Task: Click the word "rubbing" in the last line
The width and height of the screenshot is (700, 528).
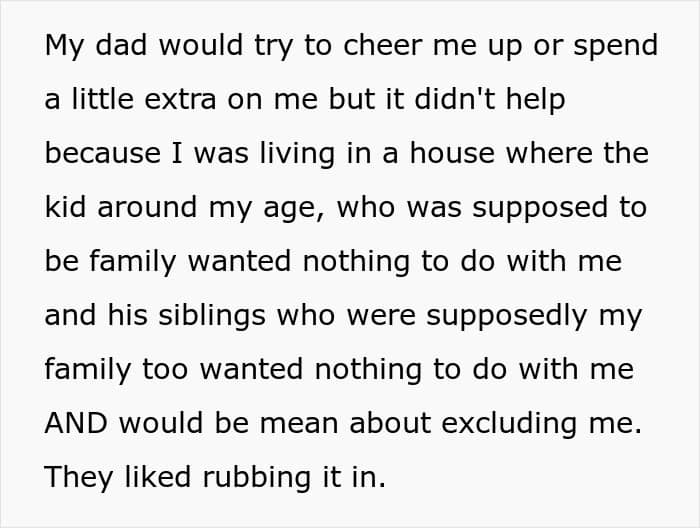Action: click(x=257, y=478)
